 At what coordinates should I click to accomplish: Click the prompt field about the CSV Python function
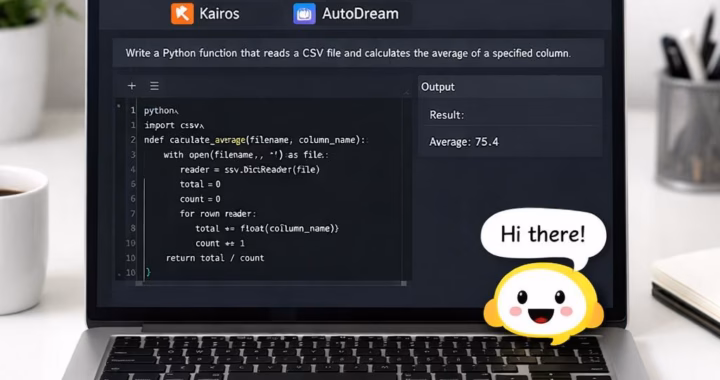click(x=358, y=53)
